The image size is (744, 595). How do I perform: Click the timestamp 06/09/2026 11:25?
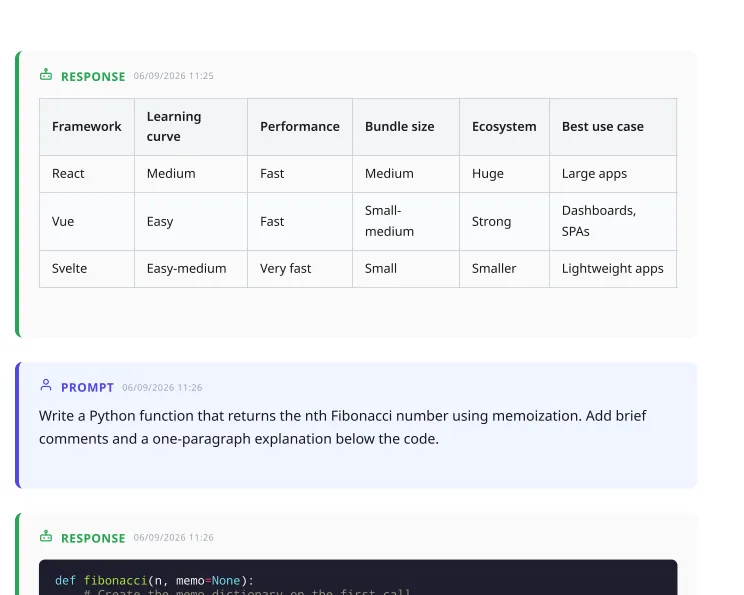[x=173, y=76]
